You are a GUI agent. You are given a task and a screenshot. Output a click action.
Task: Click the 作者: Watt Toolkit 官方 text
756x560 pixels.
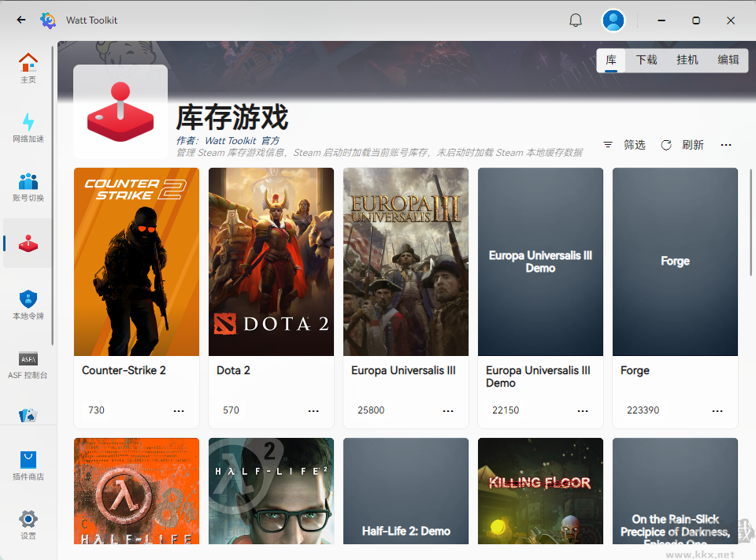click(228, 140)
